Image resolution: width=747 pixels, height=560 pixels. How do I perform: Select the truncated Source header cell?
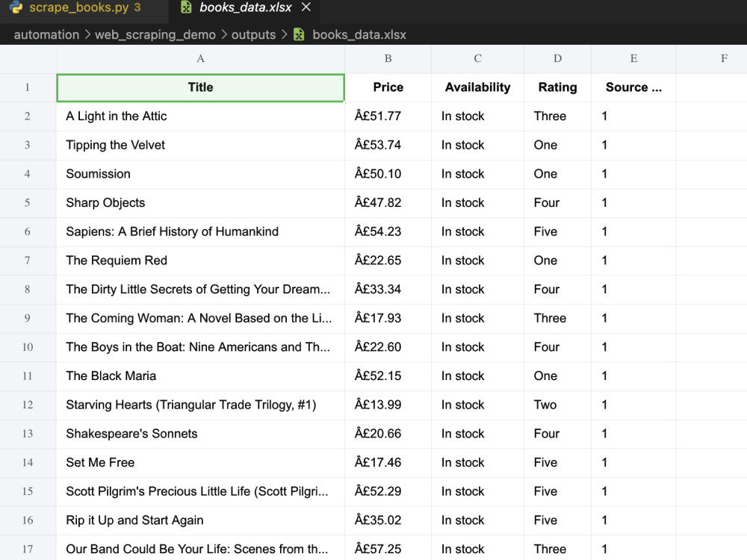click(633, 87)
